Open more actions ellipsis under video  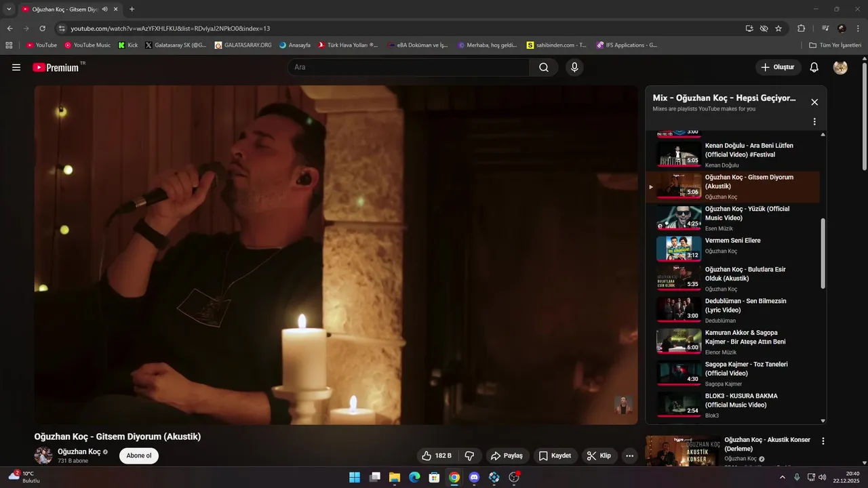click(x=629, y=455)
